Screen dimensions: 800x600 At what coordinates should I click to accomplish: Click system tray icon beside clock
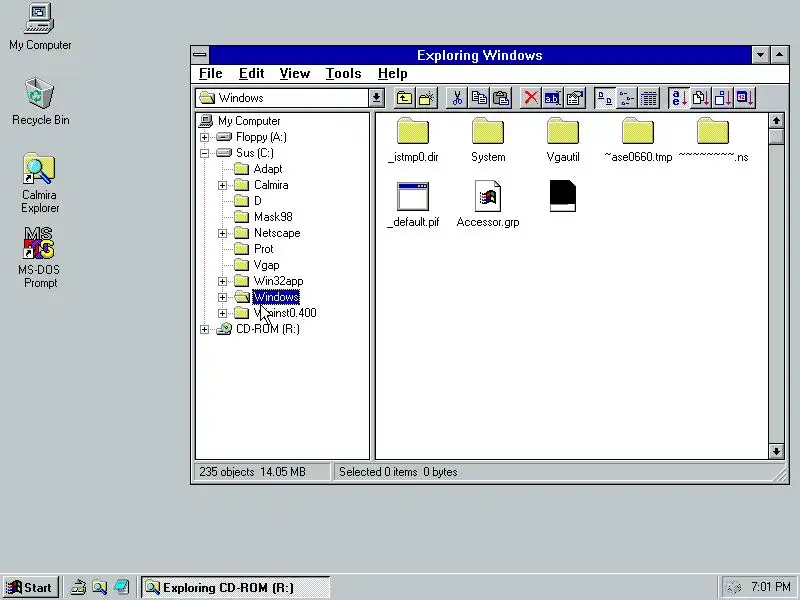tap(733, 588)
